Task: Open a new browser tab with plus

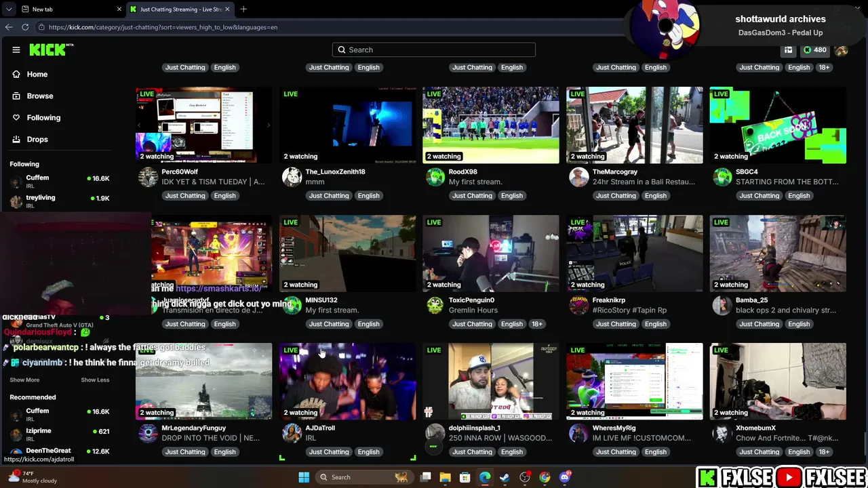Action: [243, 9]
